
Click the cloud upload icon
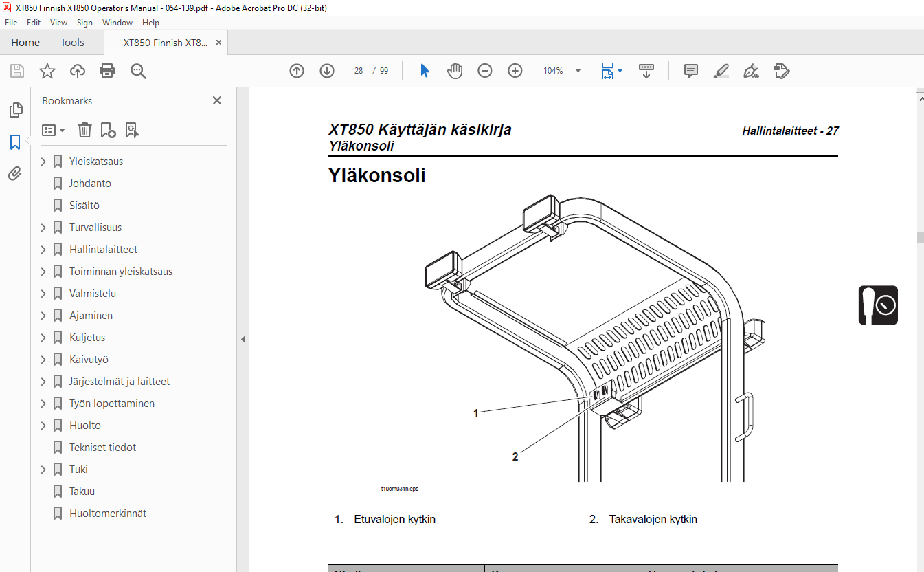coord(78,71)
